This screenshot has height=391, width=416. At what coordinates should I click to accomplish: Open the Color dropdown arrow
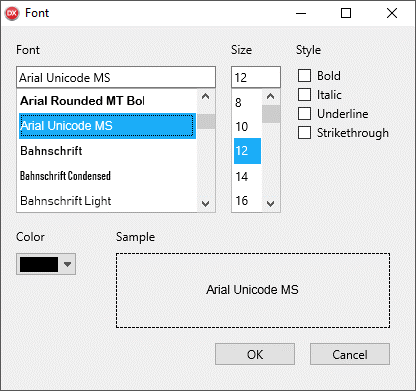pyautogui.click(x=68, y=264)
